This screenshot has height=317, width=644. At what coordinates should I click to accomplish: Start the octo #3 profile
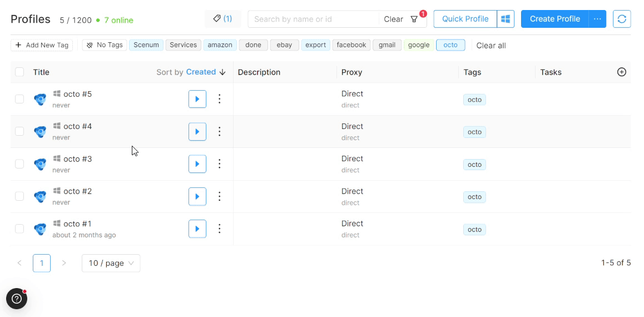click(x=197, y=164)
